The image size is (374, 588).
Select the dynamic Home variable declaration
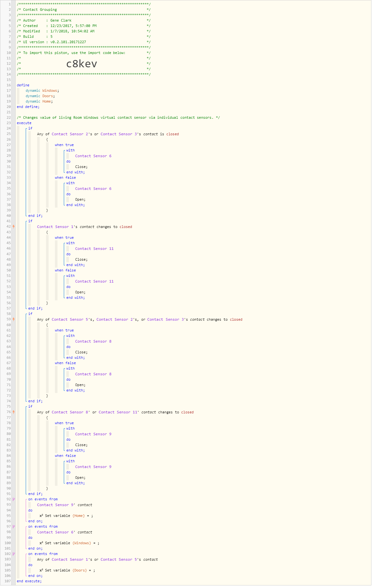(x=39, y=101)
